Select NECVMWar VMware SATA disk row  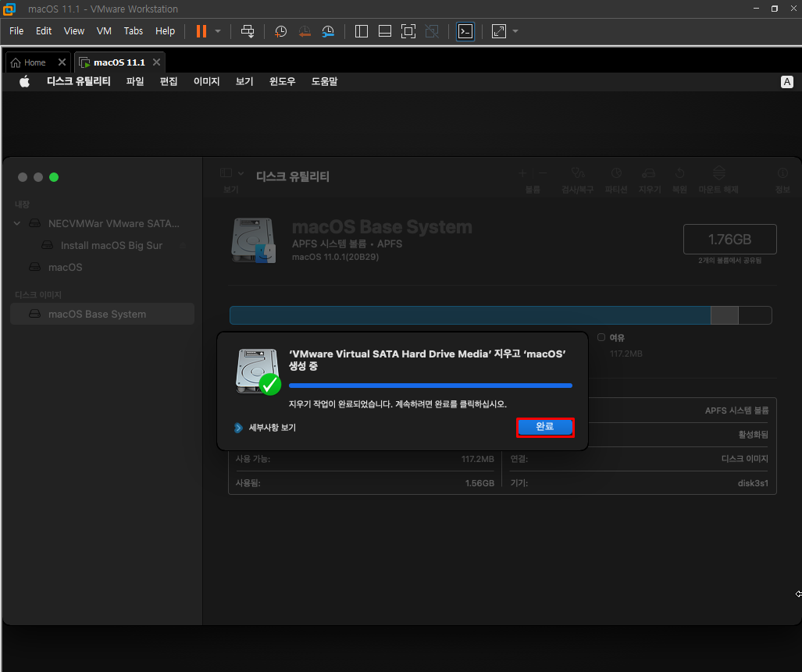102,223
